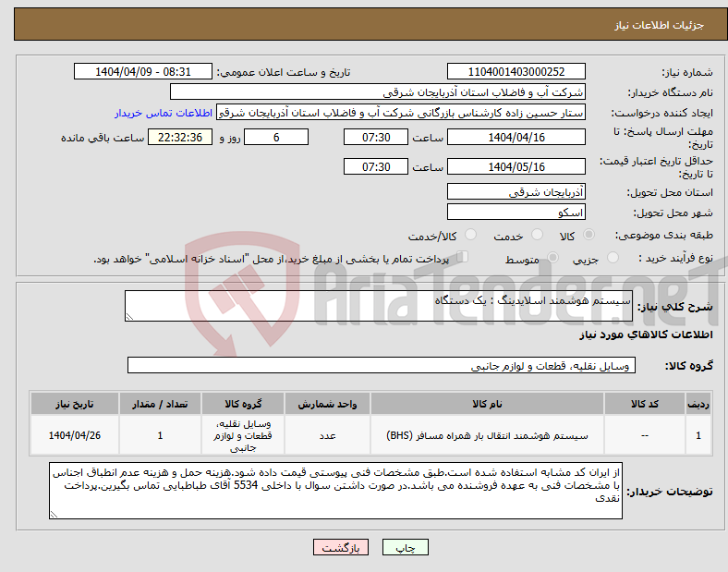Click the buyer notes textarea
728x572 pixels.
click(x=335, y=491)
